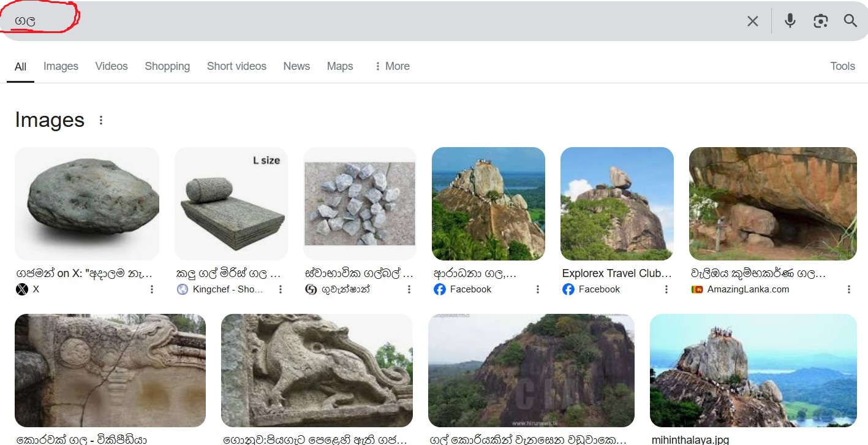Switch to the Images tab

coord(61,66)
